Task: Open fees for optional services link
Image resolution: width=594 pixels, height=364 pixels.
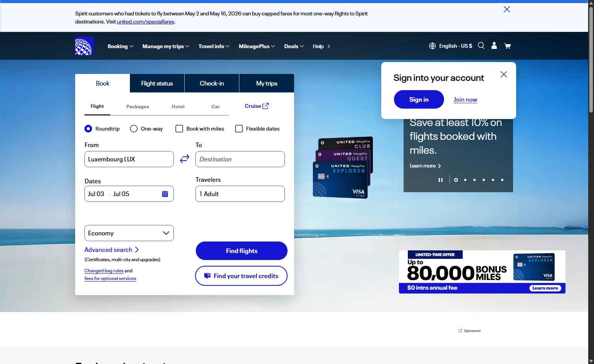Action: tap(110, 278)
